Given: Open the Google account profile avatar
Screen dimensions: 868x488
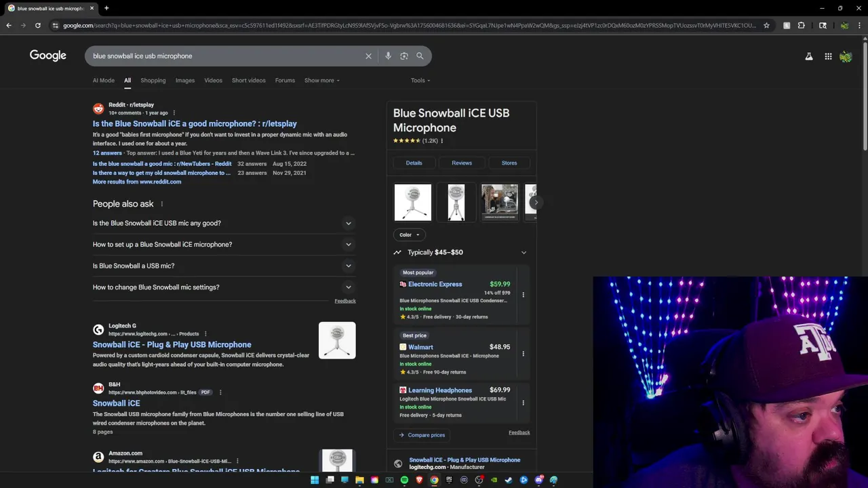Looking at the screenshot, I should [x=846, y=56].
